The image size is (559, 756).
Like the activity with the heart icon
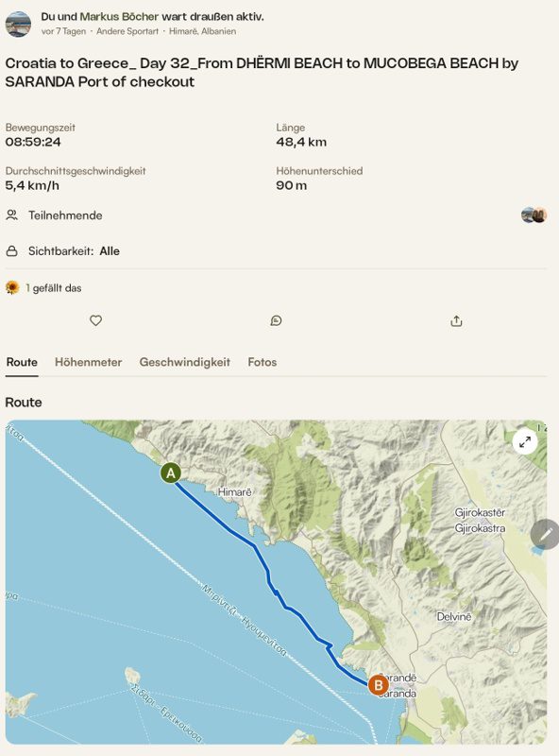click(96, 320)
